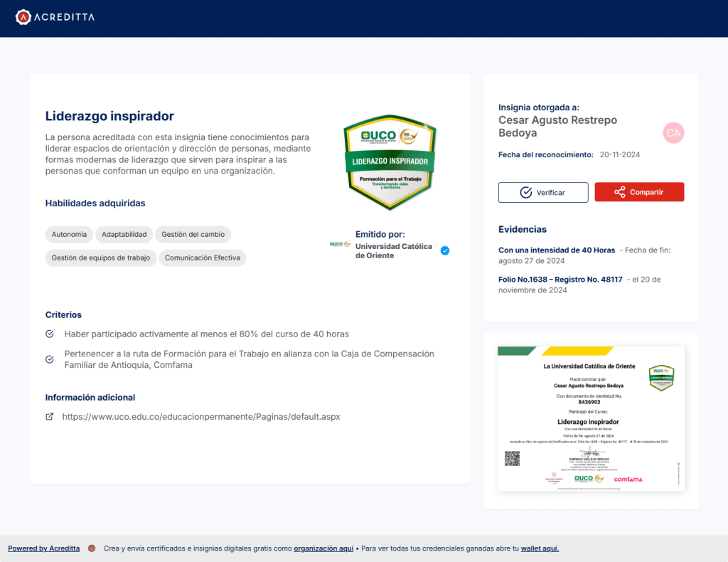This screenshot has height=562, width=728.
Task: Click the 'Criterios' heading
Action: point(63,315)
